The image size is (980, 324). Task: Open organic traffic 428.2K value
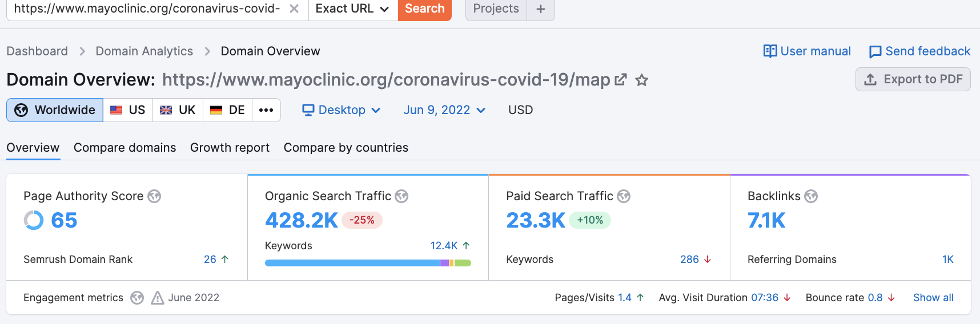pyautogui.click(x=302, y=220)
